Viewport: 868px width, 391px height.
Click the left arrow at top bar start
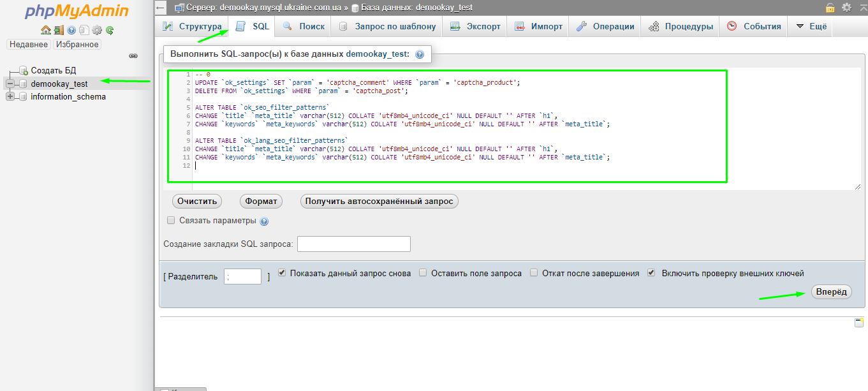tap(161, 8)
